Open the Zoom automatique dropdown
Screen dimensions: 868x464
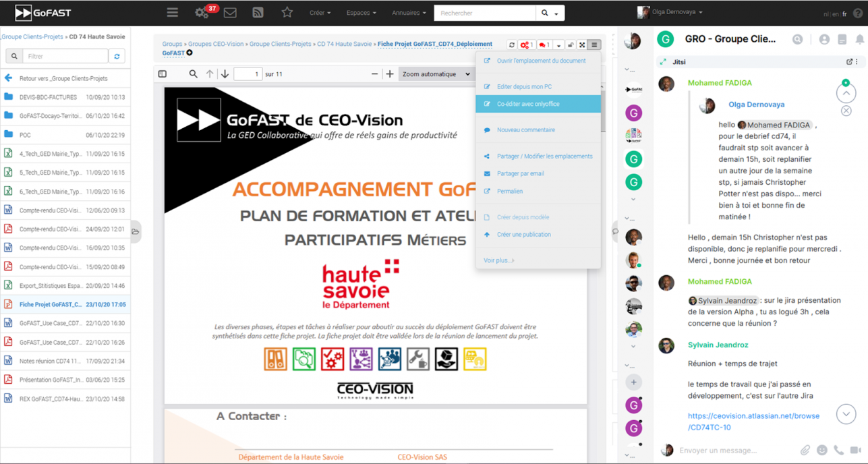[x=436, y=74]
